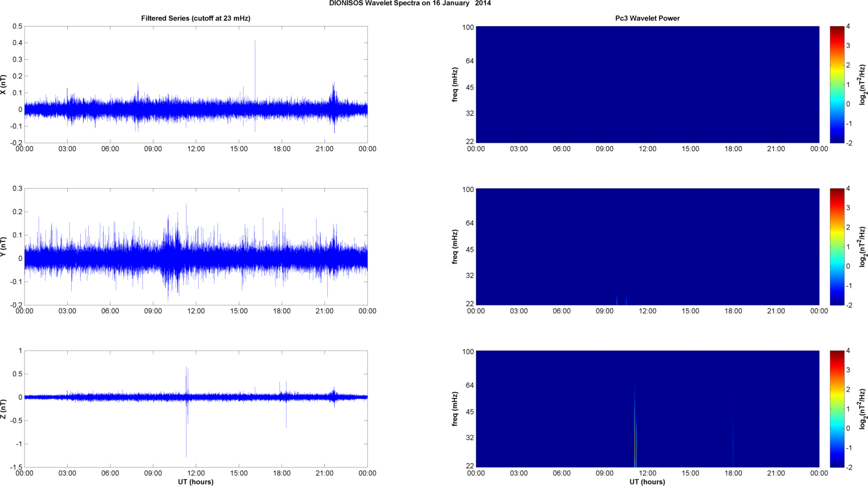Screen dimensions: 868x486
Task: Click the 'X (nT)' axis label
Action: point(3,85)
